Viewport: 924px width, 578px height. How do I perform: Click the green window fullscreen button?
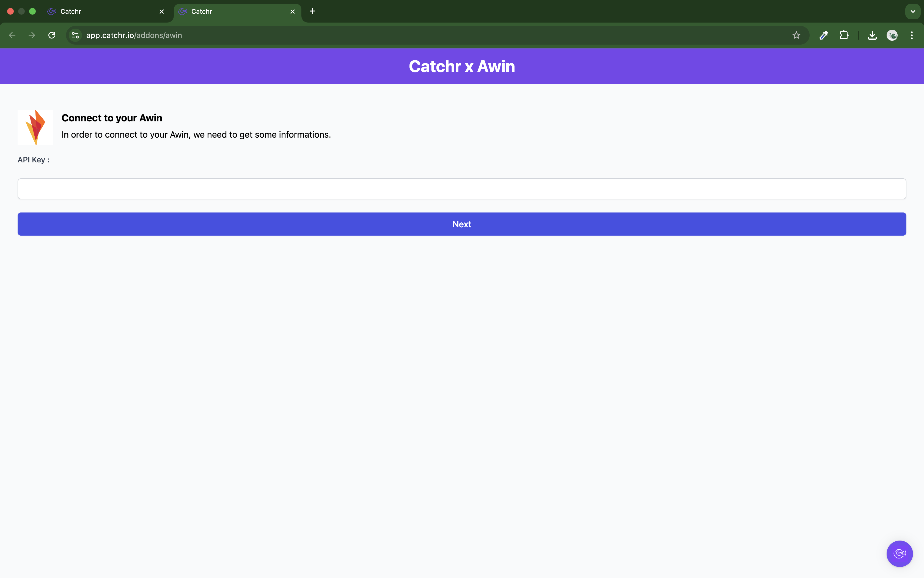pos(32,12)
